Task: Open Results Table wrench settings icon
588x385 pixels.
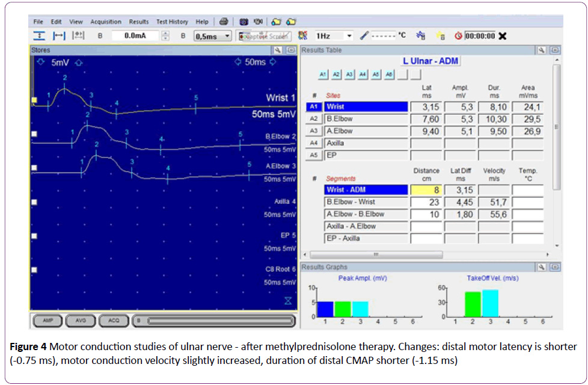Action: [542, 51]
